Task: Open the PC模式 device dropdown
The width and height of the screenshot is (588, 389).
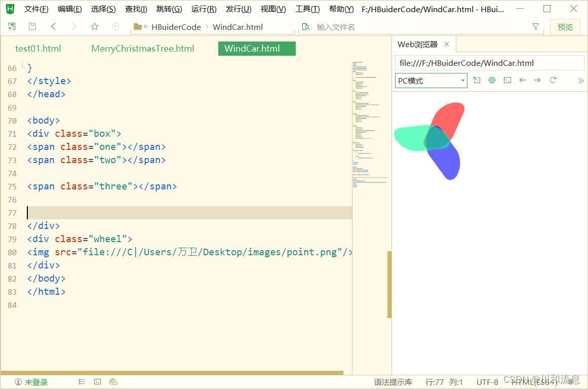Action: point(431,81)
